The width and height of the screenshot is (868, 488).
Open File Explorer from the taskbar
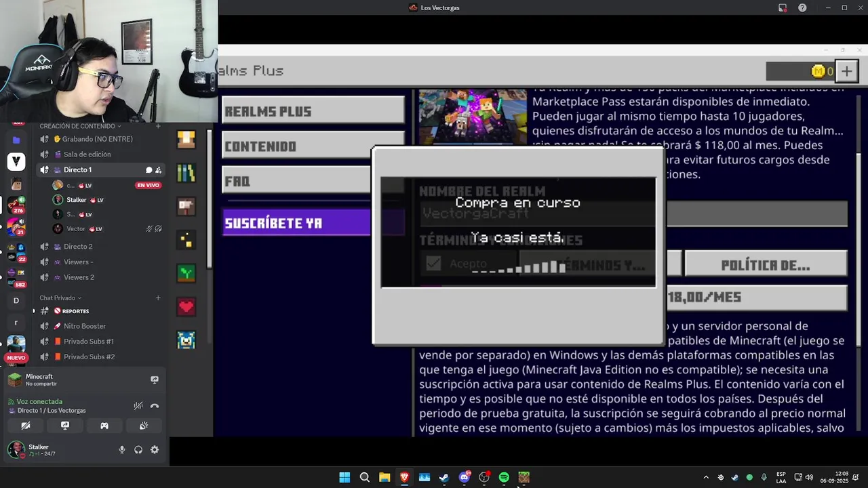point(384,477)
